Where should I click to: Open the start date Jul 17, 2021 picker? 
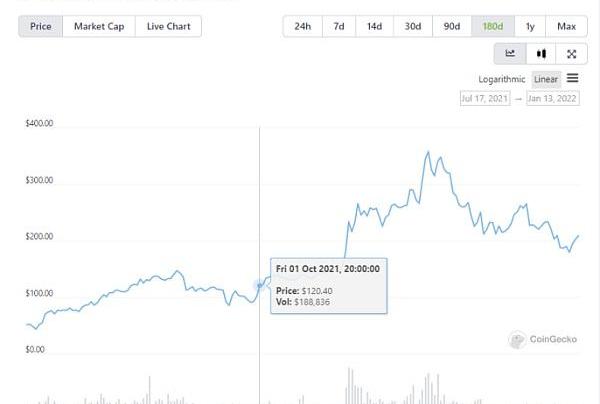486,99
